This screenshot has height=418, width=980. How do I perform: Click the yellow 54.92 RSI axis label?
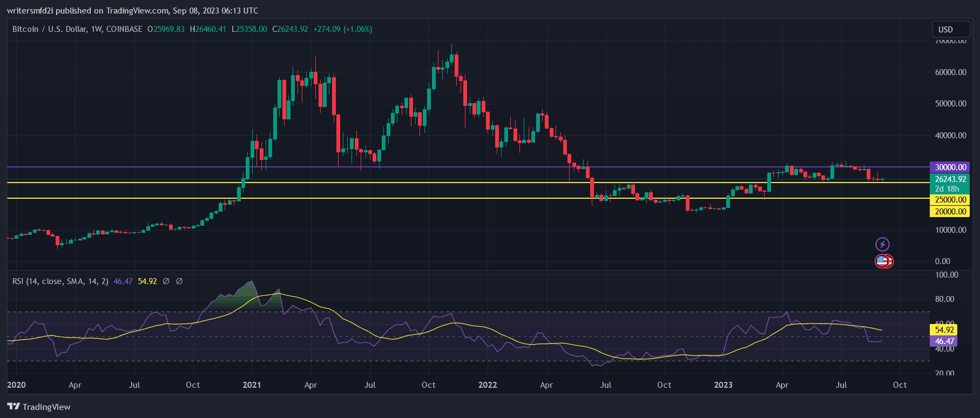coord(944,329)
